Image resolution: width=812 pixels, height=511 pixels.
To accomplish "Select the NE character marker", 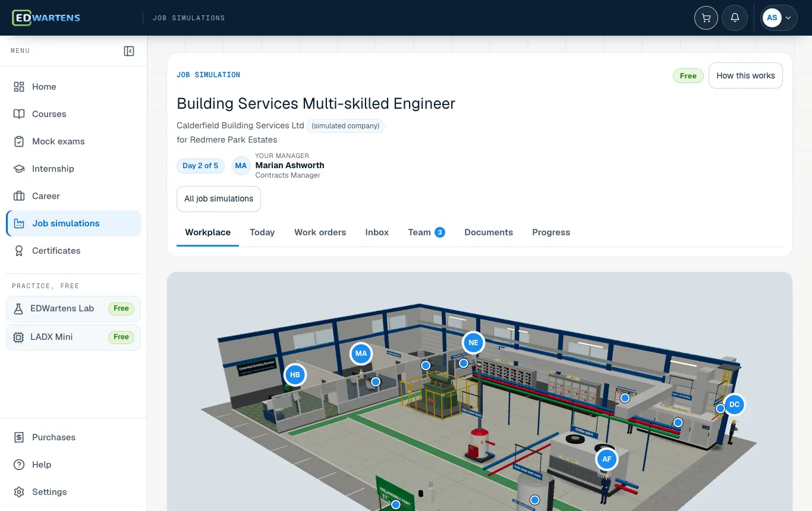I will point(473,343).
